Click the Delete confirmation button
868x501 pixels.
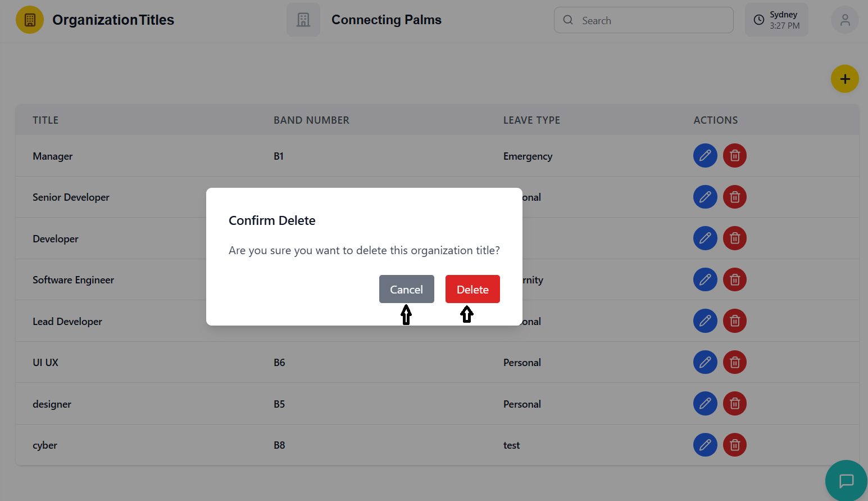[x=472, y=289]
